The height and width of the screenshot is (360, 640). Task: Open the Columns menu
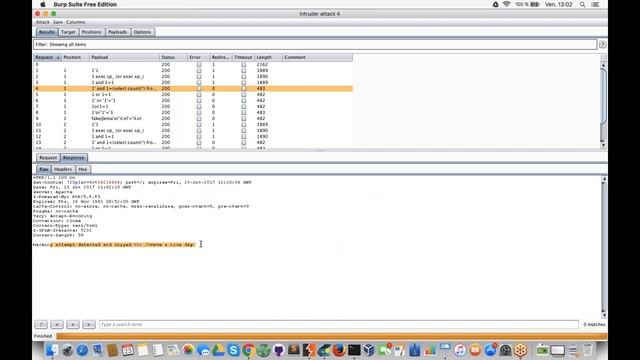(x=76, y=22)
